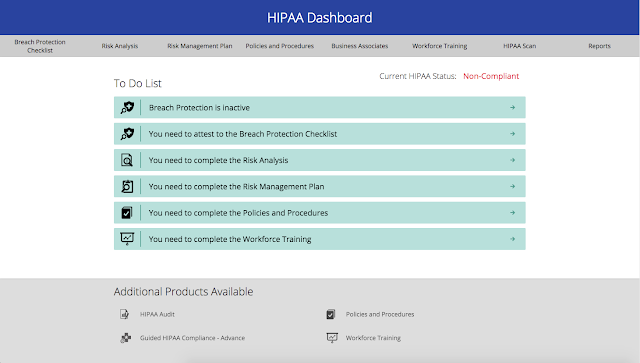Click Workforce Training icon in Additional Products

(x=332, y=338)
